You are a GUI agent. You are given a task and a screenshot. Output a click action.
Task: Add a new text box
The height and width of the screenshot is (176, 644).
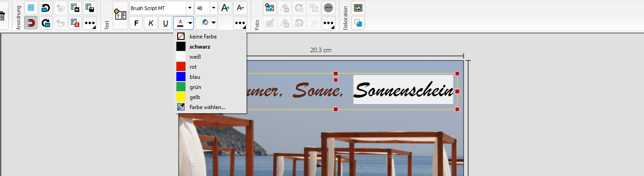[120, 15]
